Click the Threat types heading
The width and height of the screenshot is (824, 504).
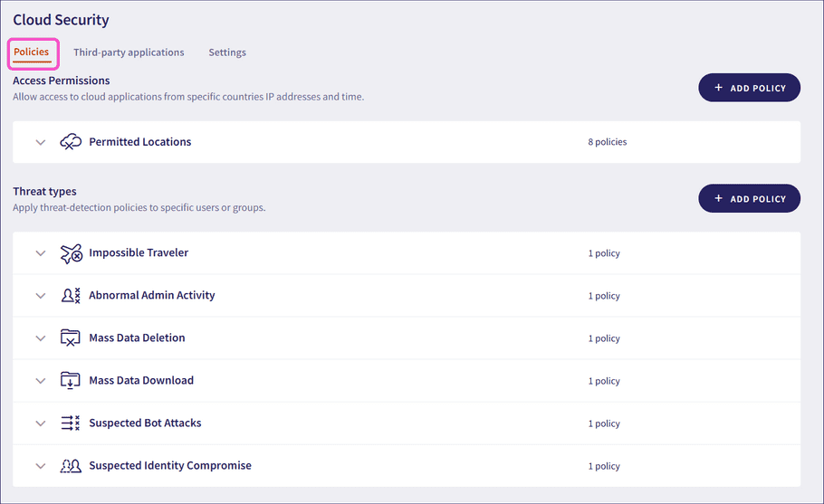[x=44, y=191]
